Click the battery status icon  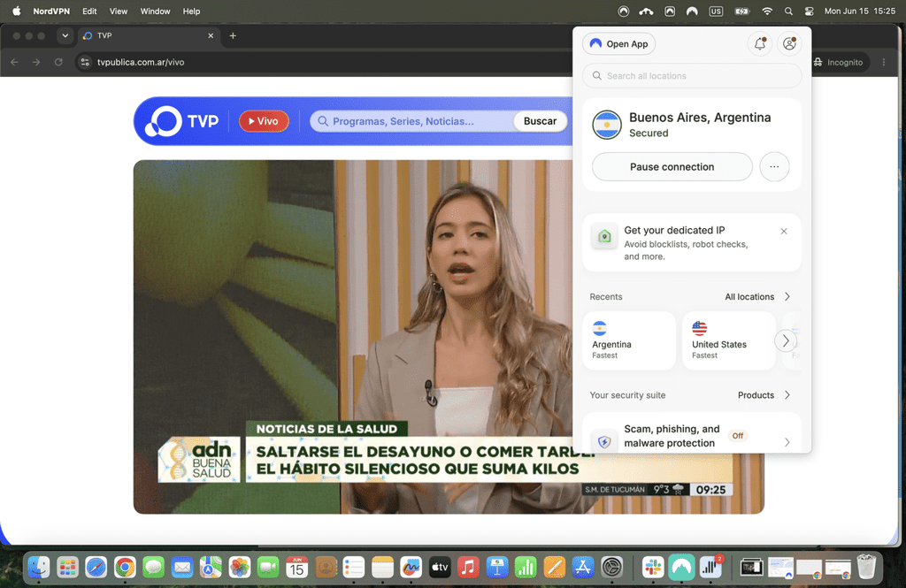point(742,11)
